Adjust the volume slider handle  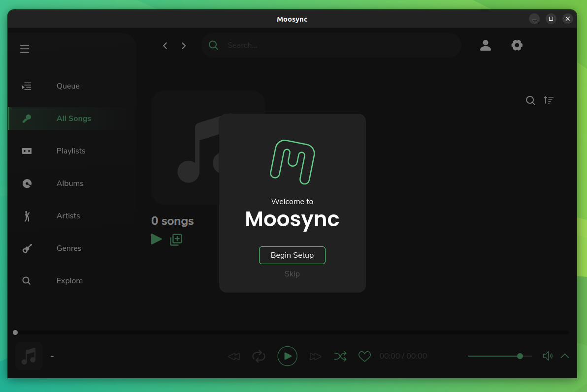[520, 356]
